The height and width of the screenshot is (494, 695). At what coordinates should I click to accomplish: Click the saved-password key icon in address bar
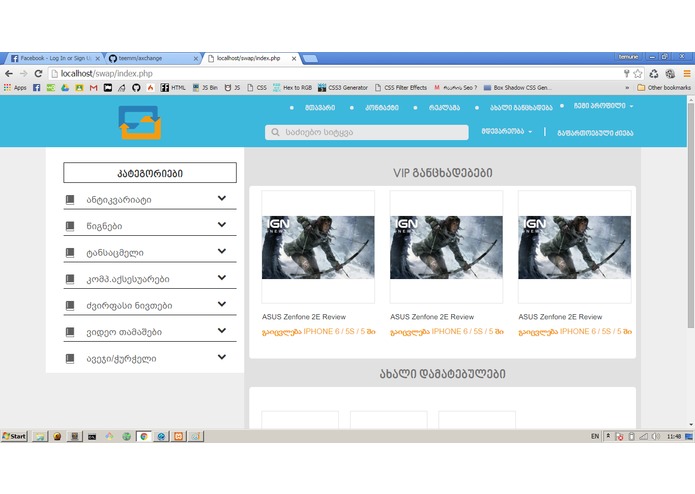(626, 74)
